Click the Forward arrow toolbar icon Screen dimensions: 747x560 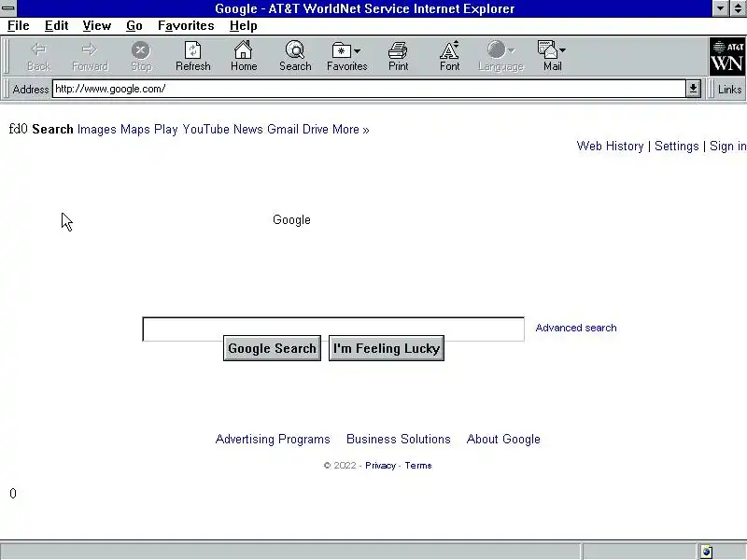click(x=90, y=49)
